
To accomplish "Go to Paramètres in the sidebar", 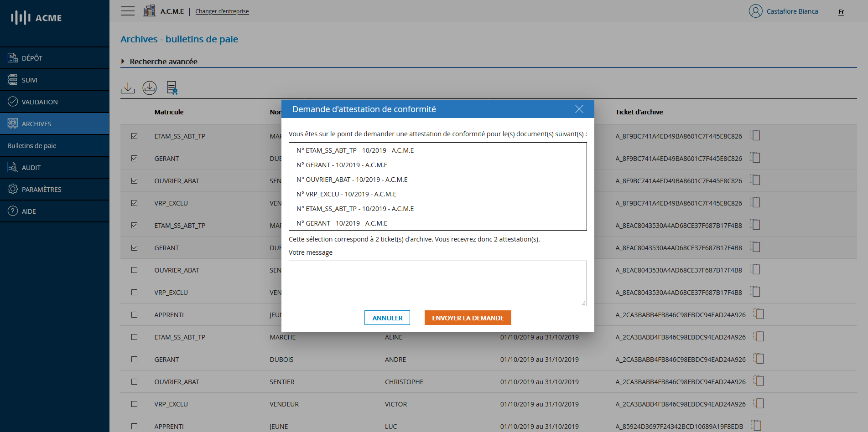I will 41,190.
